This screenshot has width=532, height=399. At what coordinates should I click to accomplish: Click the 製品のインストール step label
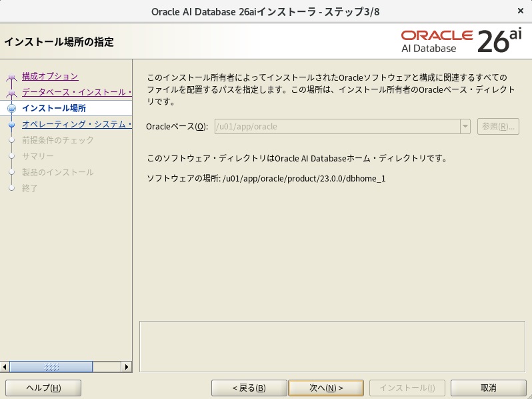tap(58, 172)
